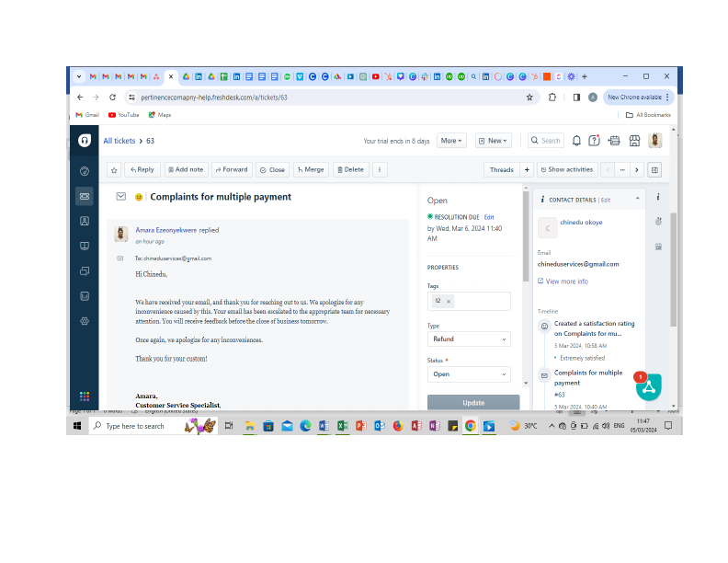Screen dimensions: 728x563
Task: Open the Forums chat icon in sidebar
Action: 85,271
